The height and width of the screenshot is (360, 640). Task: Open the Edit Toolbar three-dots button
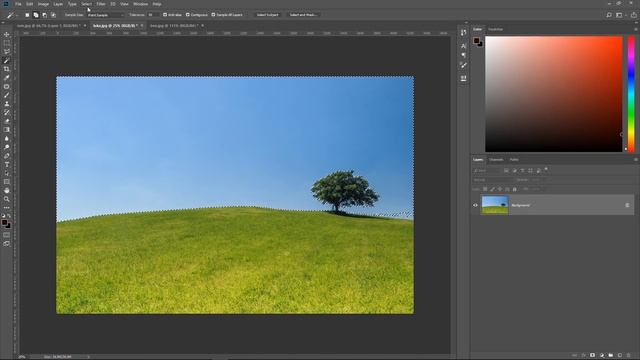click(7, 207)
